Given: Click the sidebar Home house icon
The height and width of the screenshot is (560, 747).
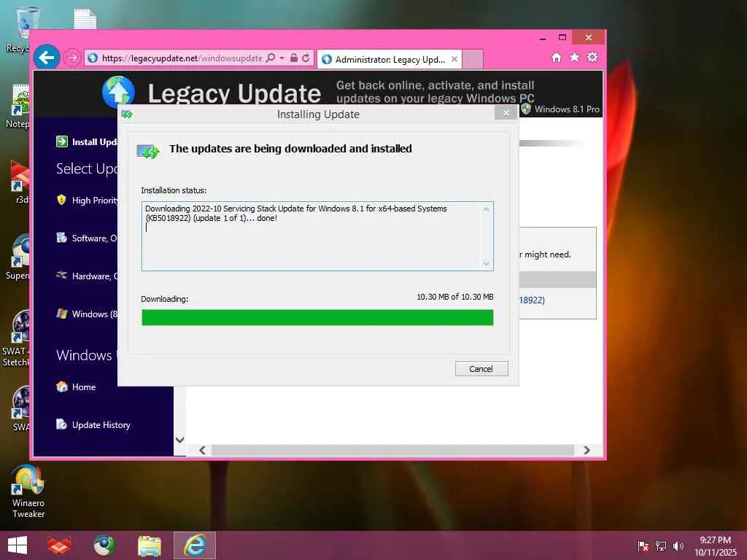Looking at the screenshot, I should tap(62, 386).
